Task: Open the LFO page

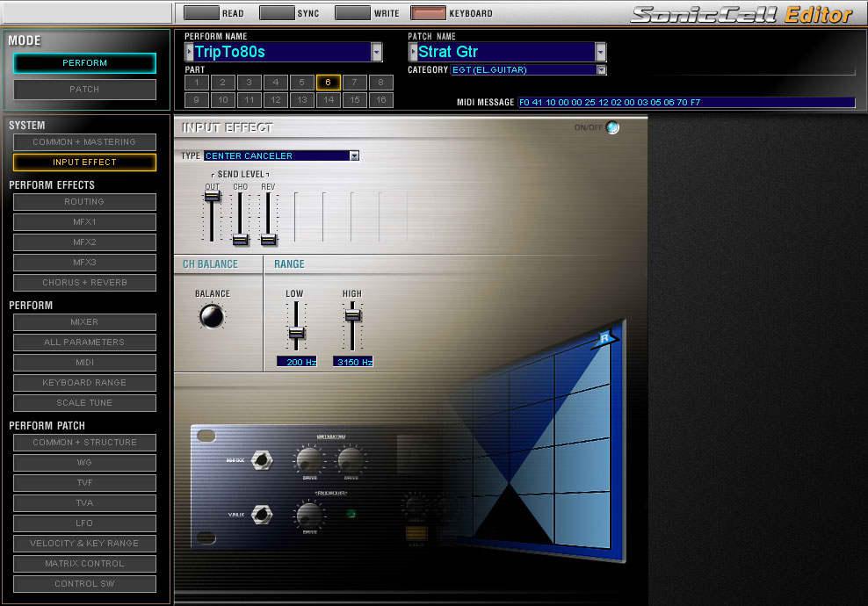Action: 84,523
